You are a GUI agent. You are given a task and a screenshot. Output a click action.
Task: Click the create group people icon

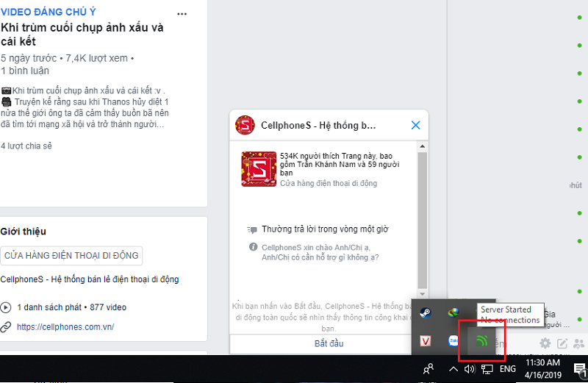point(579,343)
